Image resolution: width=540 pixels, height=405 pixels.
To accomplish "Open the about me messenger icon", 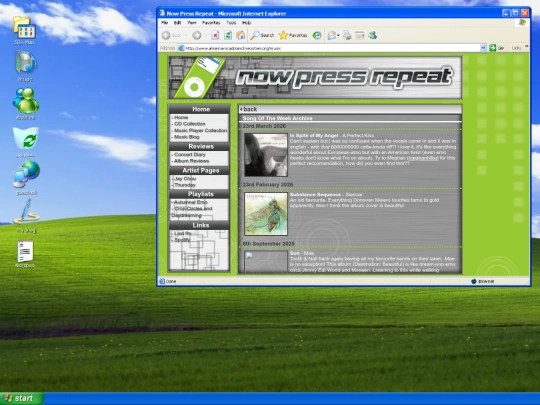I will coord(25,104).
